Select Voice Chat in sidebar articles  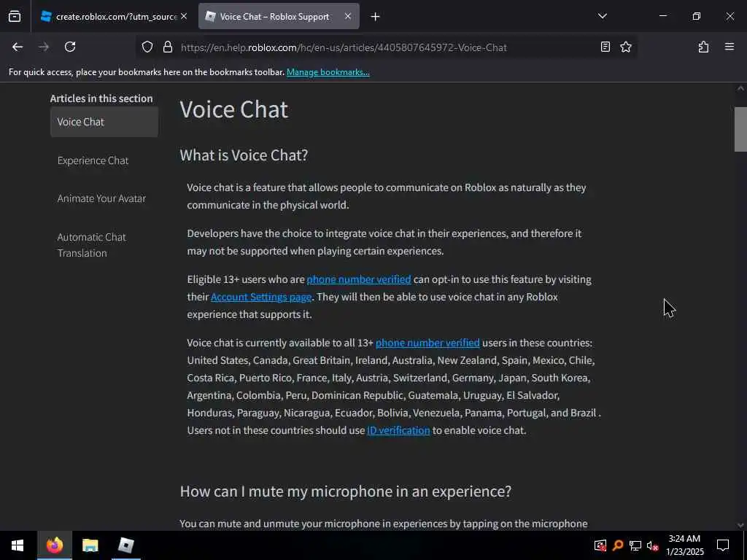tap(104, 122)
